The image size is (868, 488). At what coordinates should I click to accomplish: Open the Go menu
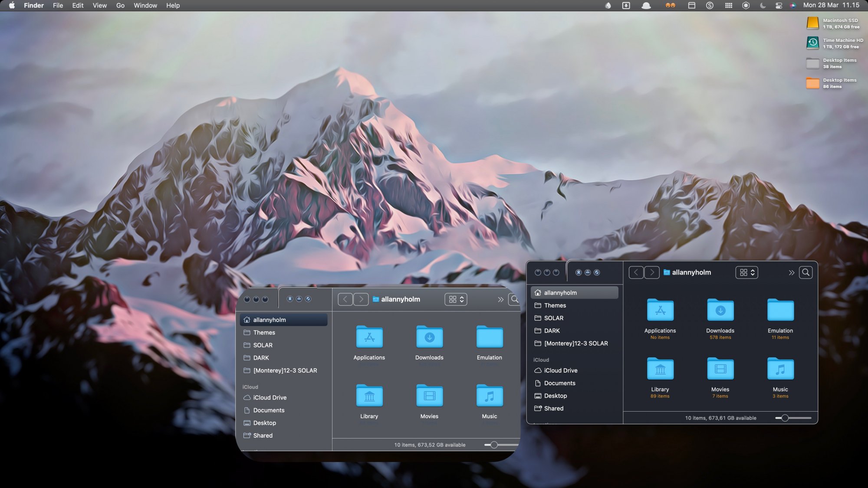tap(120, 6)
